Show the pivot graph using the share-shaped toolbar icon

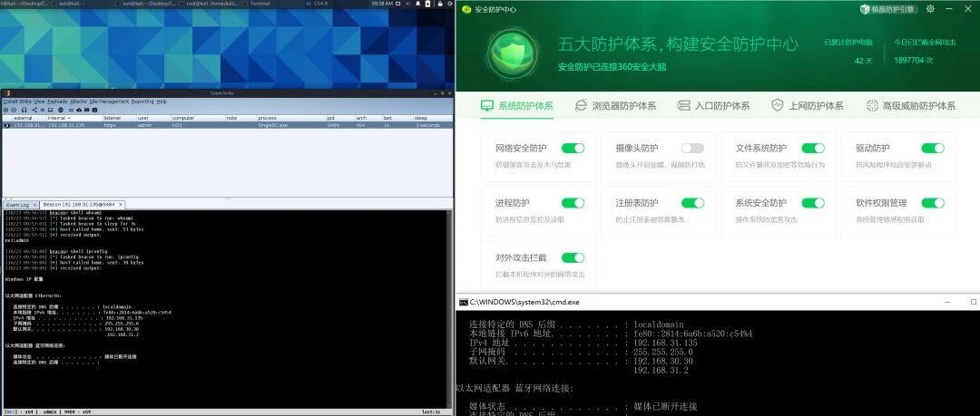[x=34, y=110]
